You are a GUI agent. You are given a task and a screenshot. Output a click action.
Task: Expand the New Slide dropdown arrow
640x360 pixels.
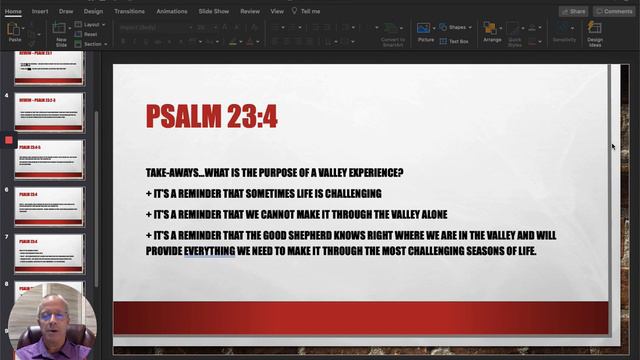click(69, 29)
